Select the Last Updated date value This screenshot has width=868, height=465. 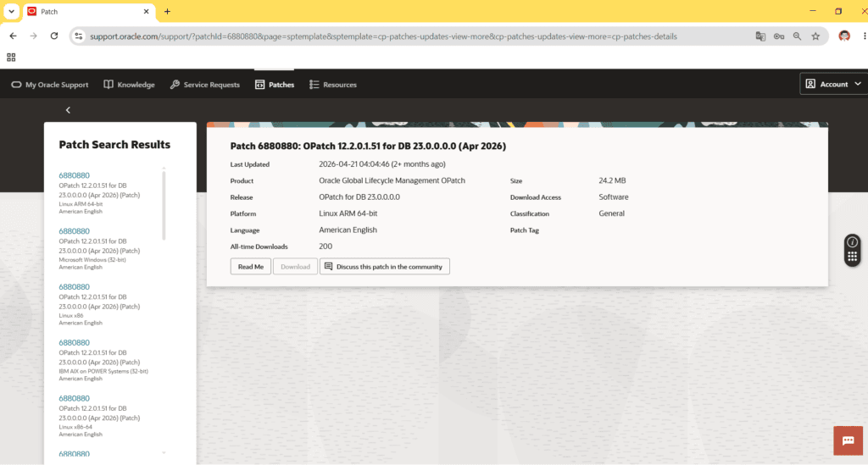382,164
